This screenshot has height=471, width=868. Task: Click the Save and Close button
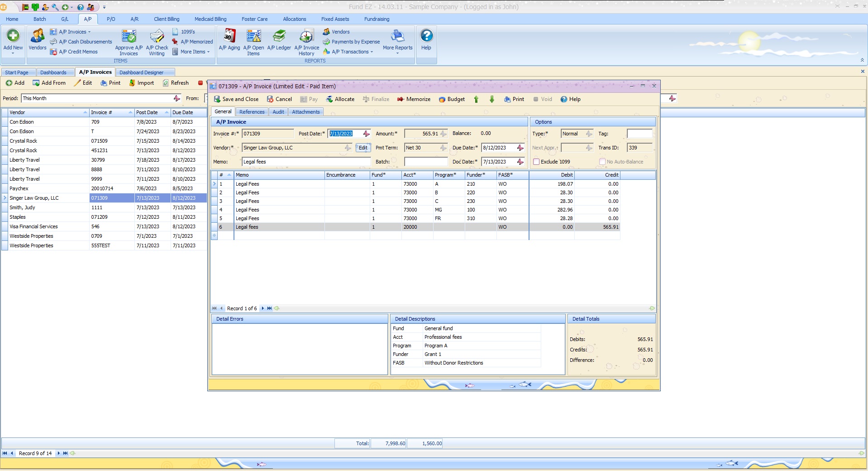(x=236, y=99)
